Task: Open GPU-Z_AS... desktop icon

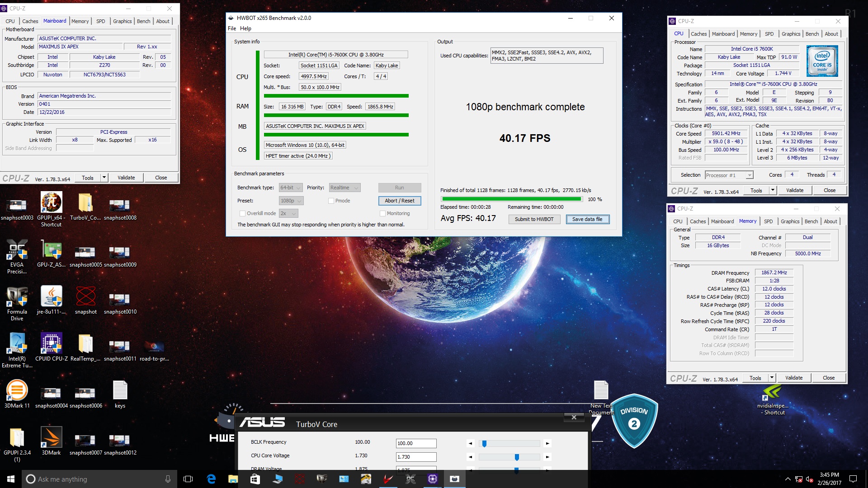Action: point(51,253)
